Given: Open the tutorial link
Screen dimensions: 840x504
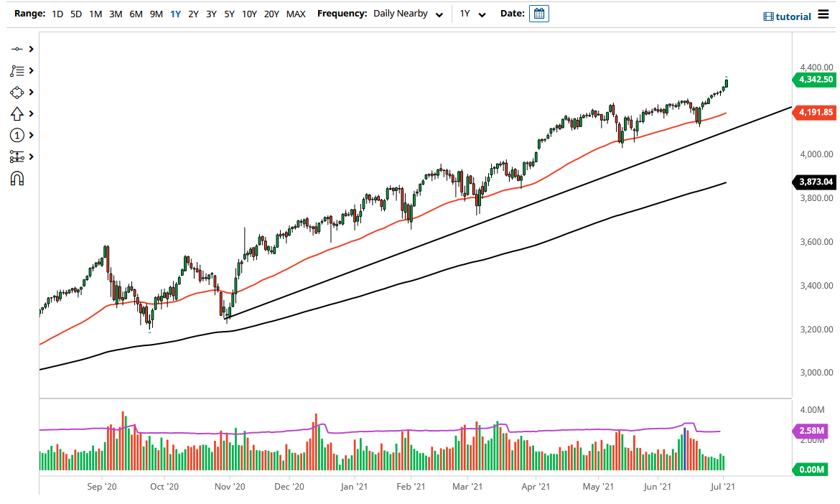Looking at the screenshot, I should click(794, 16).
